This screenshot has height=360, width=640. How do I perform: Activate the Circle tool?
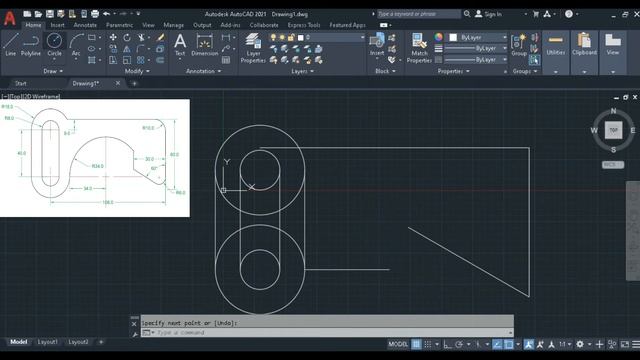pyautogui.click(x=54, y=44)
